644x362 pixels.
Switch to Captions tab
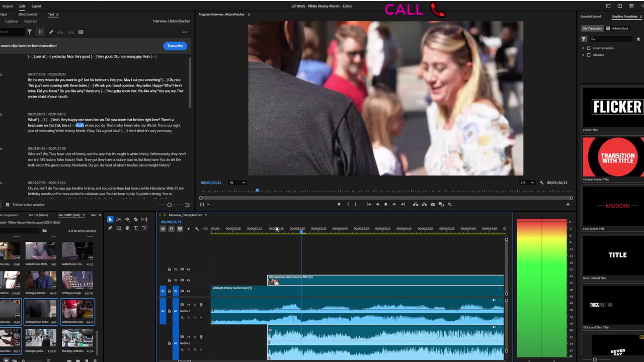(11, 22)
